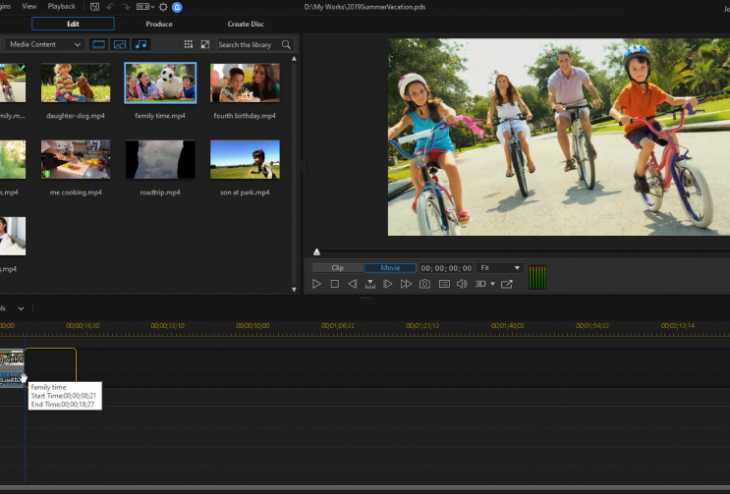Select the daughter-dog.mp4 thumbnail

pos(75,83)
